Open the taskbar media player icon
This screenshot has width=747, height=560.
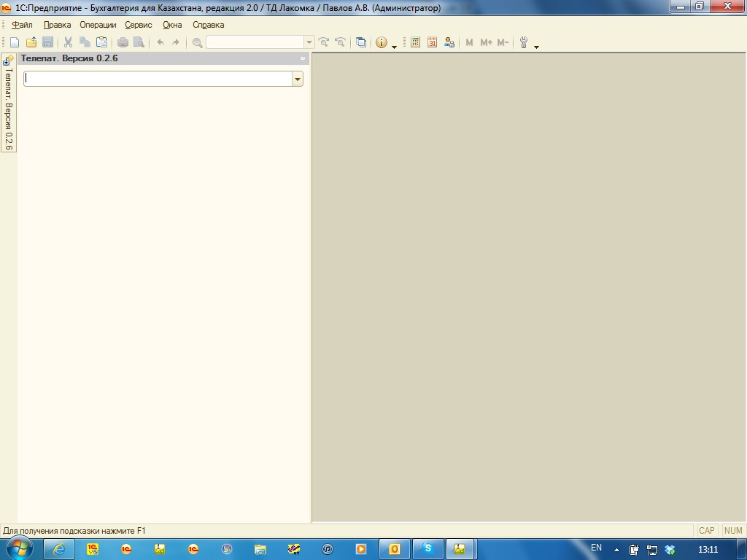pos(360,550)
